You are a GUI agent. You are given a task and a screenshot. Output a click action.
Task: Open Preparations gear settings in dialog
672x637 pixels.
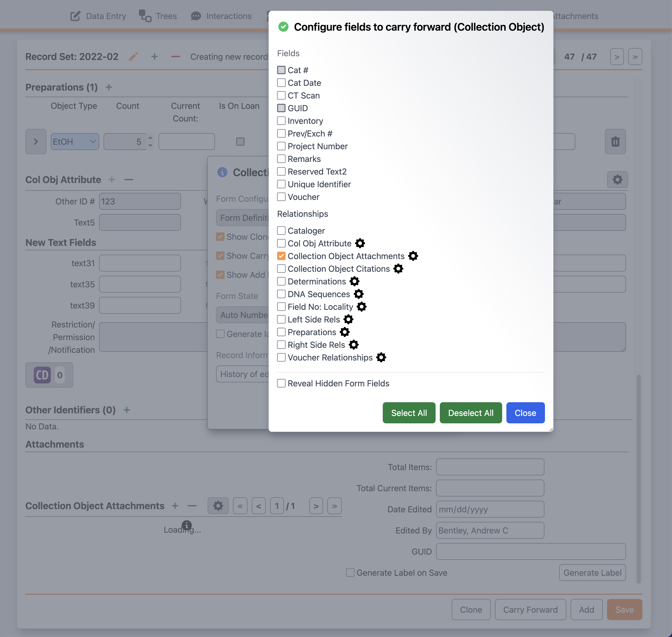pyautogui.click(x=345, y=332)
